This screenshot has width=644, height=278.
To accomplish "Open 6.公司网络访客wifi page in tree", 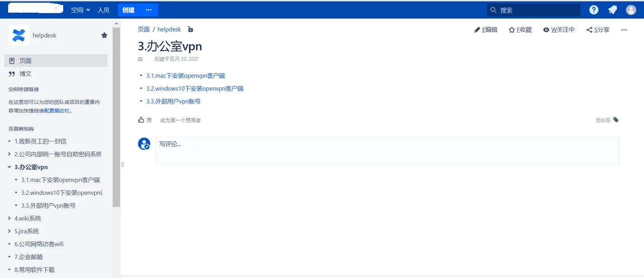I will click(39, 244).
